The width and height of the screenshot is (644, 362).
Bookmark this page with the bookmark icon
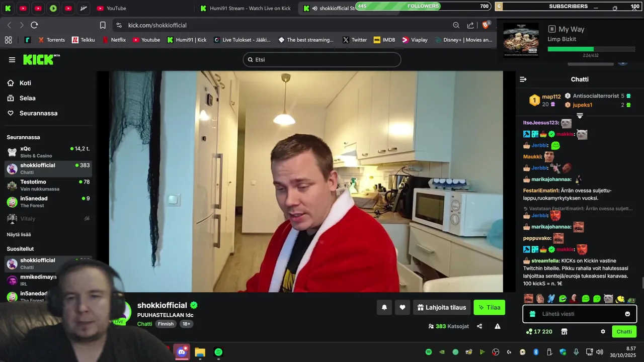103,25
